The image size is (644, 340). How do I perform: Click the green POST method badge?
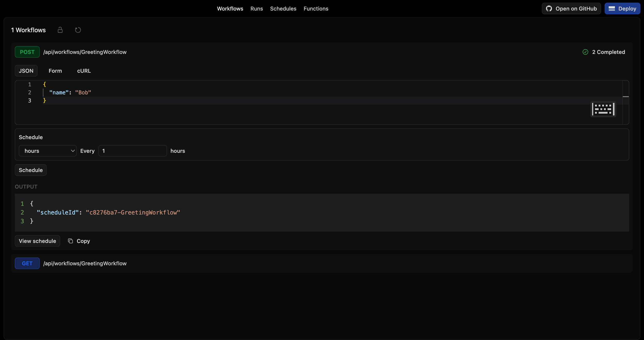coord(27,52)
